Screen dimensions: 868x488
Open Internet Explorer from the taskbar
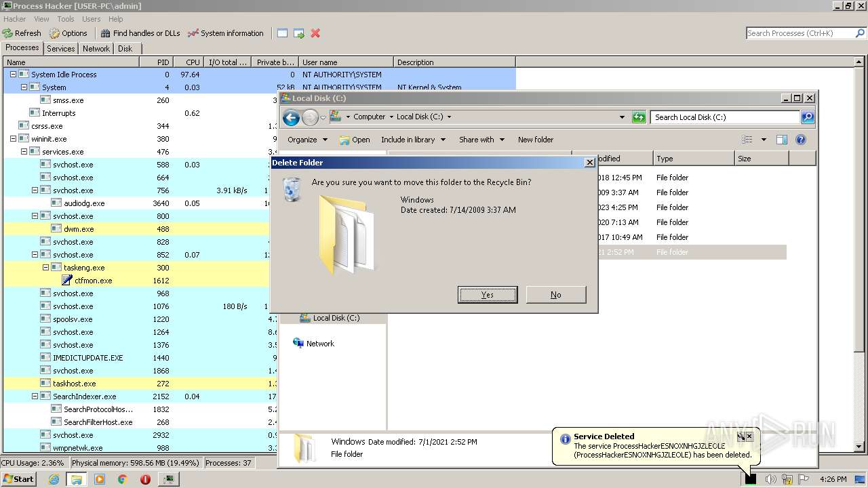[x=54, y=479]
